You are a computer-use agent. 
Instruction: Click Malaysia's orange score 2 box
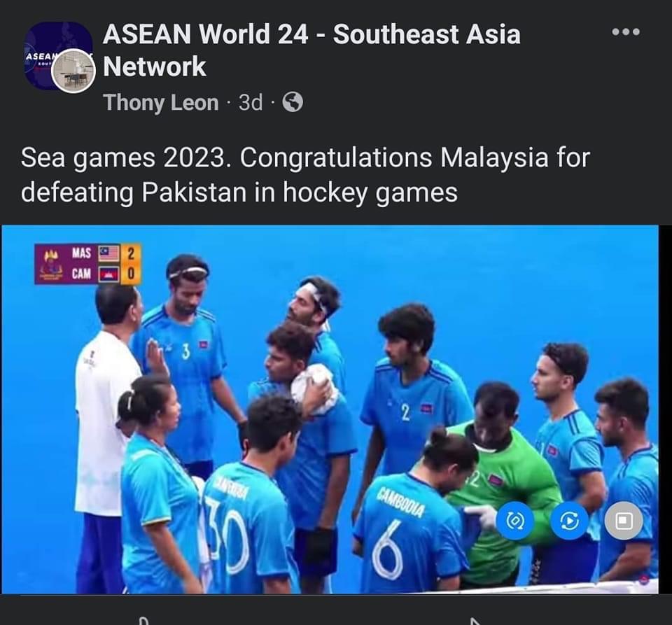click(x=131, y=253)
